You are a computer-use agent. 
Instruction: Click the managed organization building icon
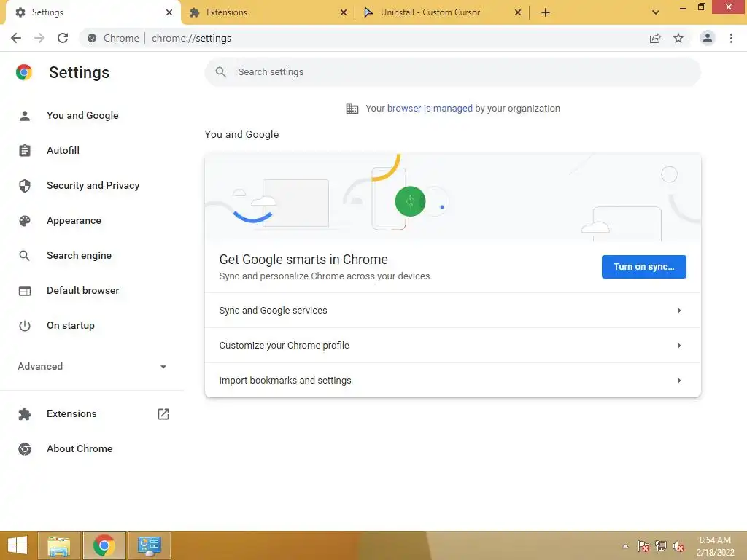(352, 109)
